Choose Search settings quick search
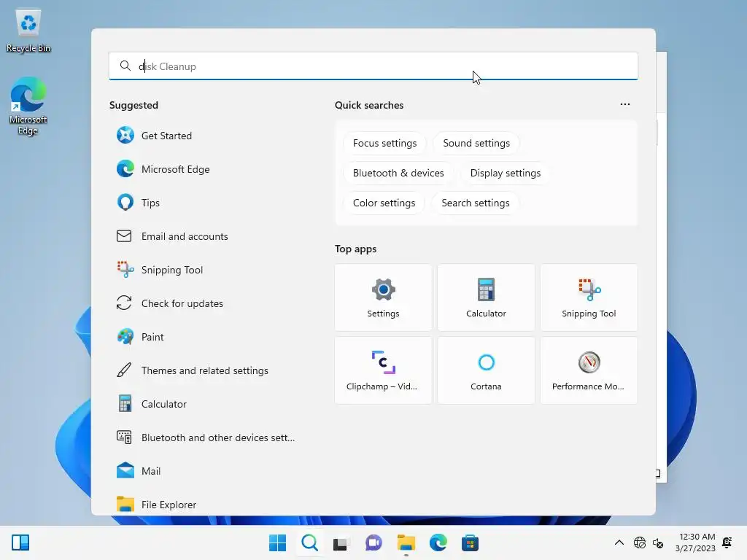Viewport: 747px width, 560px height. coord(476,203)
